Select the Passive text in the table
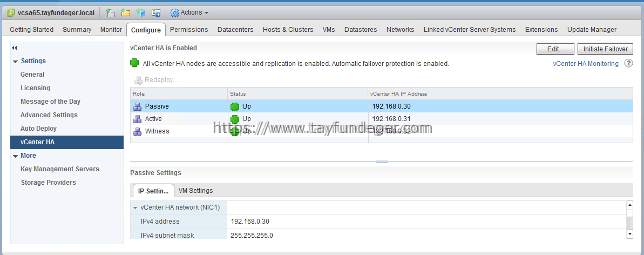This screenshot has height=255, width=644. 157,106
